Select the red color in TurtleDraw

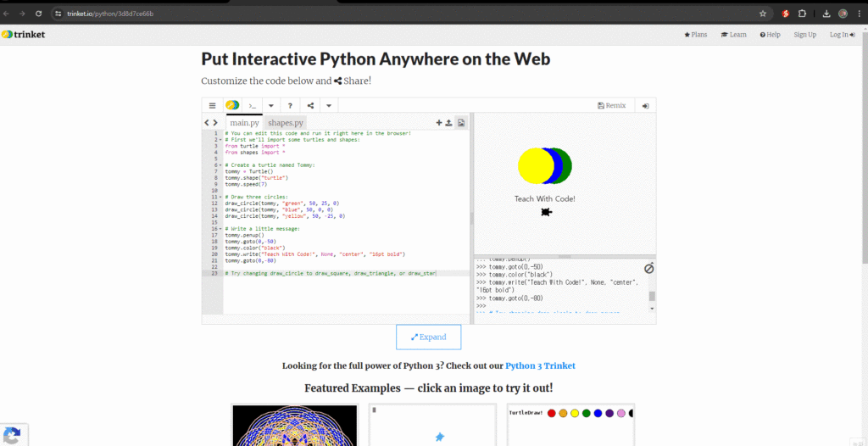[x=551, y=413]
